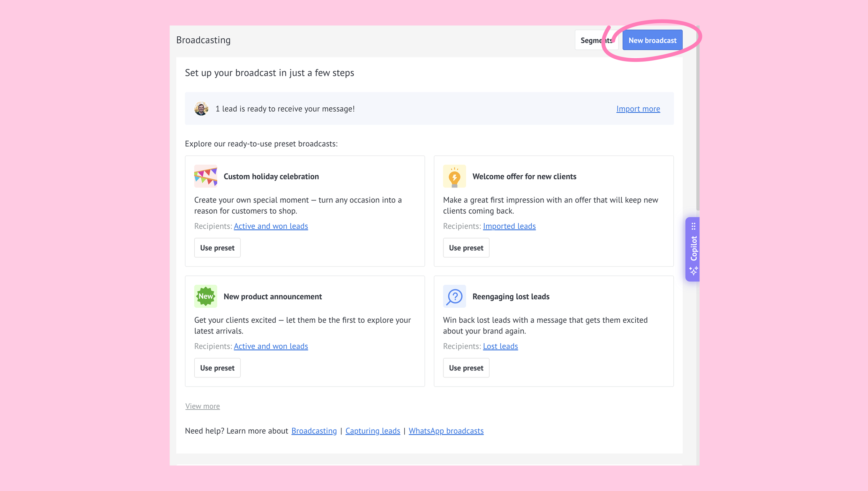Click the Copilot sparkle stars icon
The width and height of the screenshot is (868, 491).
[x=693, y=271]
